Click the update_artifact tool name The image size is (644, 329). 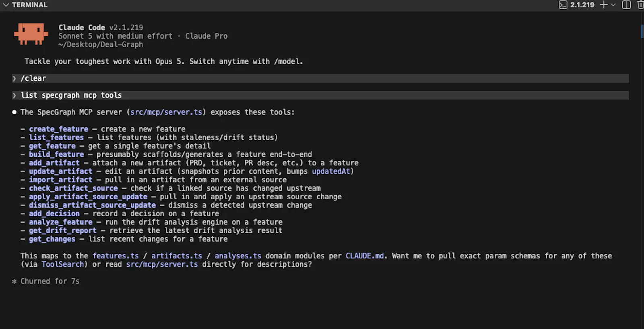tap(60, 171)
